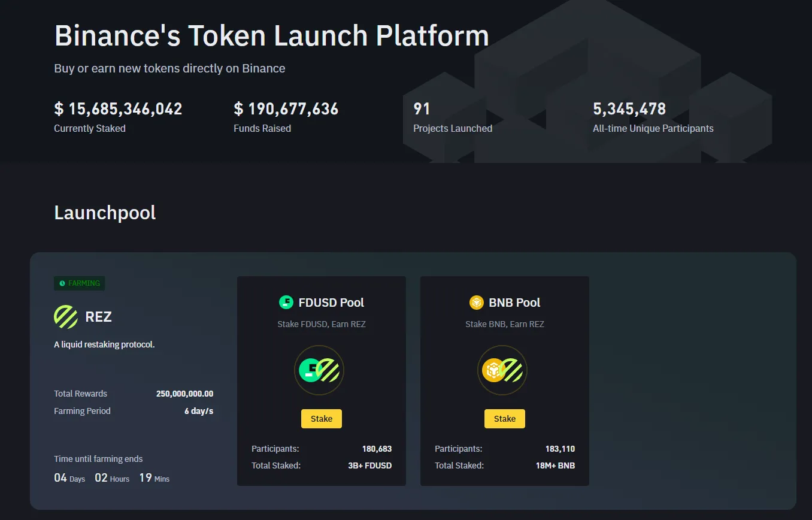The width and height of the screenshot is (812, 520).
Task: Open the FDUSD Pool title
Action: click(331, 303)
